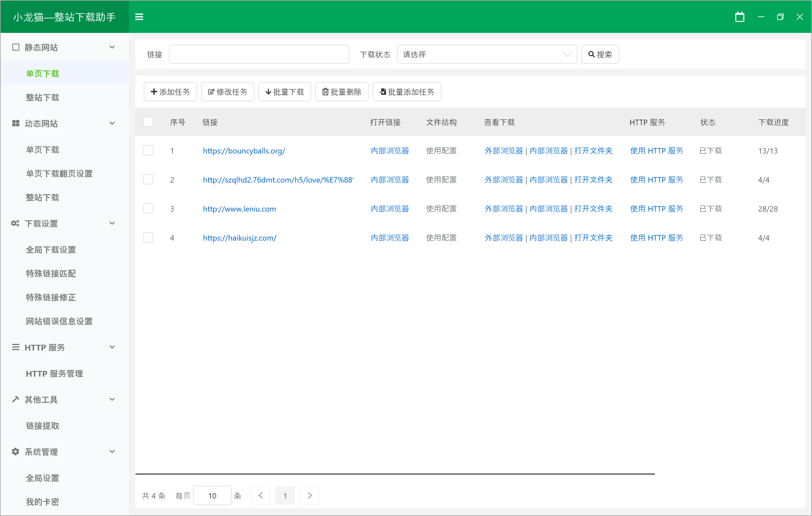Click 打开文件夹 for haikuisjz.com row

594,238
